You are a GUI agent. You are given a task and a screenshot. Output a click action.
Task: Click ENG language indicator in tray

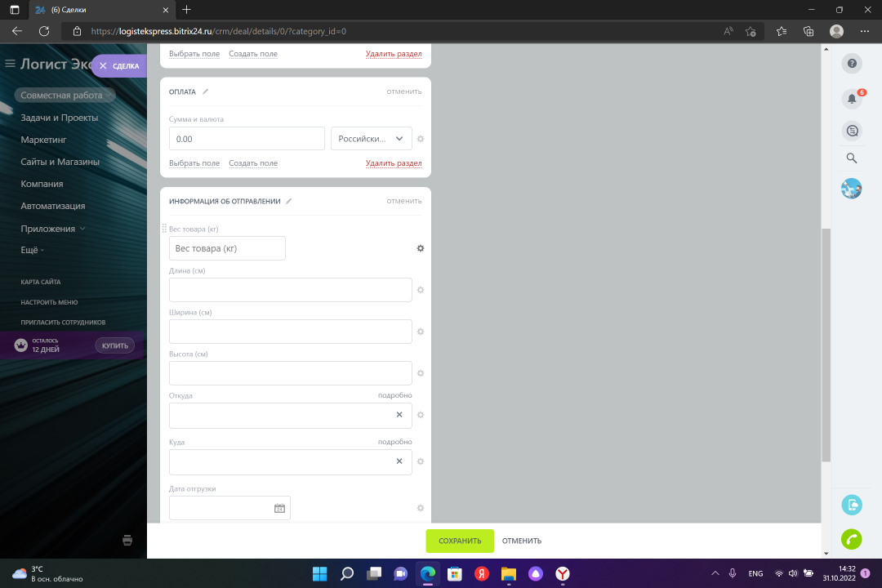(x=755, y=573)
